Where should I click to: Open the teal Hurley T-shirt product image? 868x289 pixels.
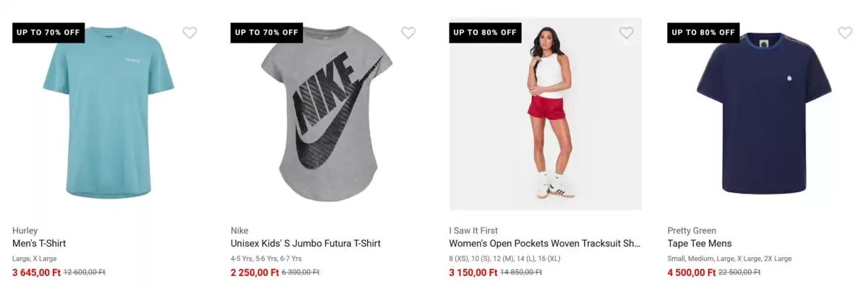pos(108,113)
